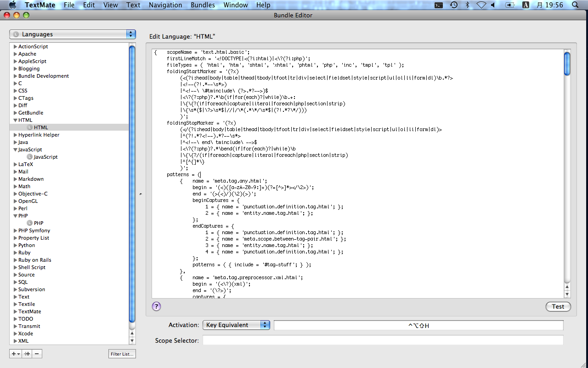Collapse the HTML bundle tree node

pos(15,120)
